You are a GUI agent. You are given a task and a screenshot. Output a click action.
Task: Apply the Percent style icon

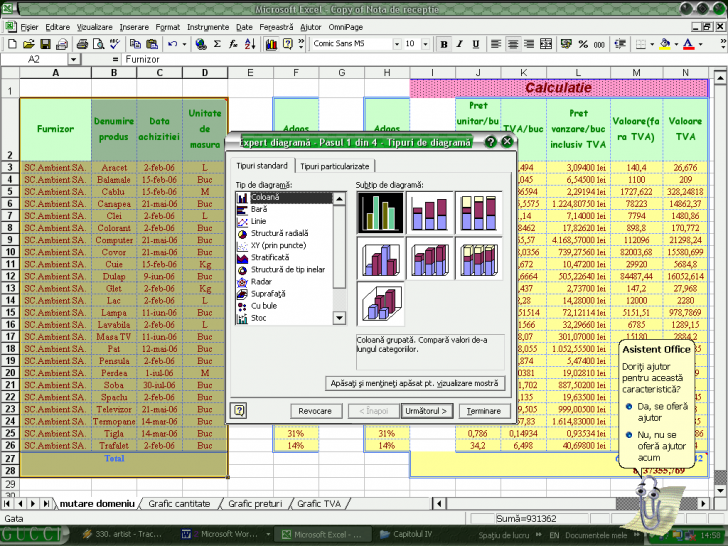pos(583,44)
